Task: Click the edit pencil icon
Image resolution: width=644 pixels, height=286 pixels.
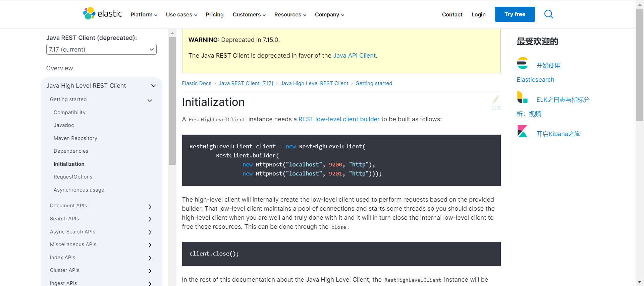Action: (x=496, y=99)
